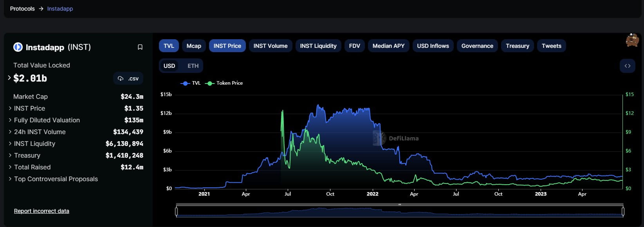Open the embed chart code icon
The height and width of the screenshot is (227, 644).
(627, 66)
